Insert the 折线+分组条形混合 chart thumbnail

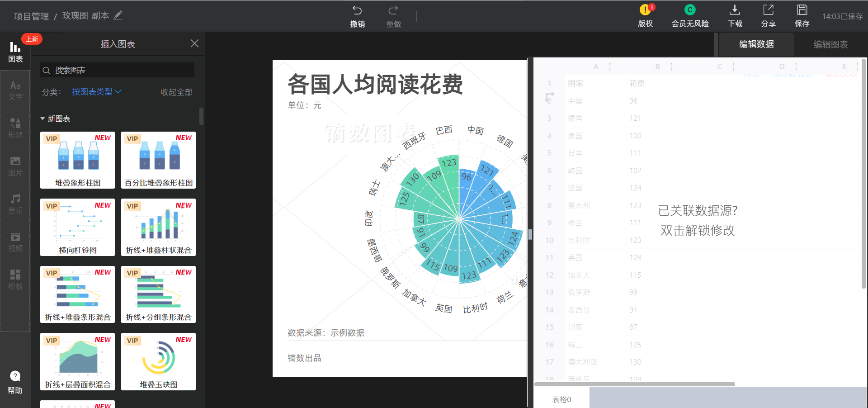[x=158, y=294]
